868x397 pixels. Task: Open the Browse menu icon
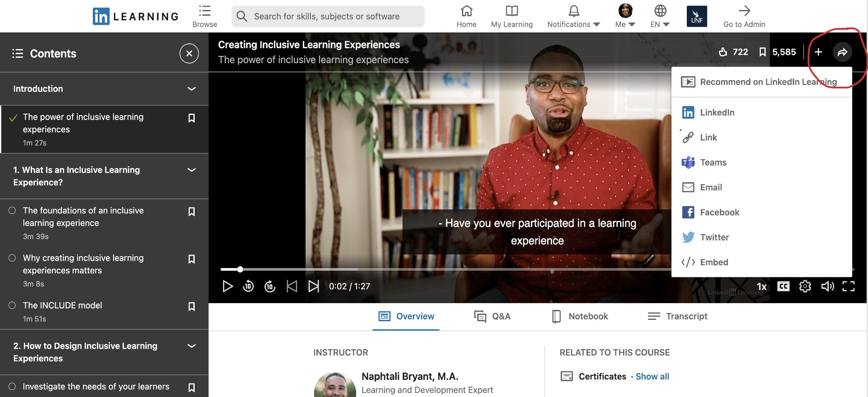(x=205, y=11)
